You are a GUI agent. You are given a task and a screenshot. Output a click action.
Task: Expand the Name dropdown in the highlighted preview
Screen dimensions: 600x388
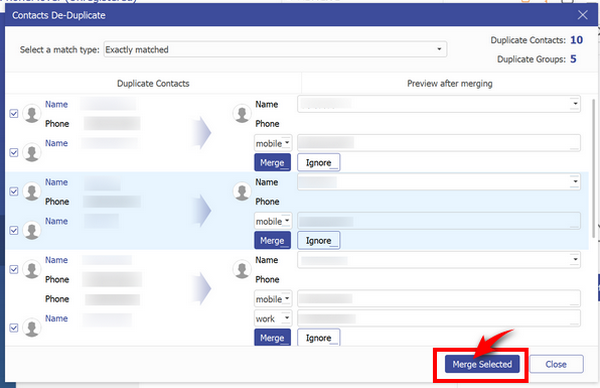click(x=575, y=182)
